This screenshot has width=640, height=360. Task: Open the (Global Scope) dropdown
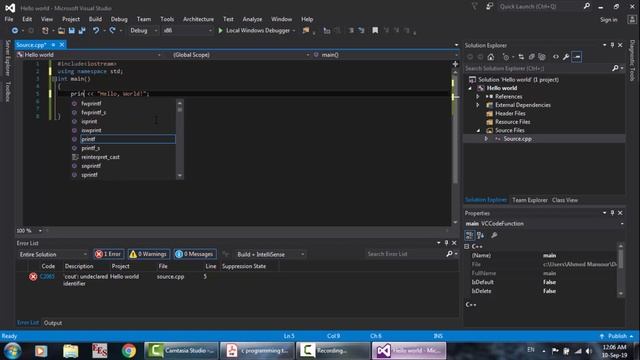240,55
